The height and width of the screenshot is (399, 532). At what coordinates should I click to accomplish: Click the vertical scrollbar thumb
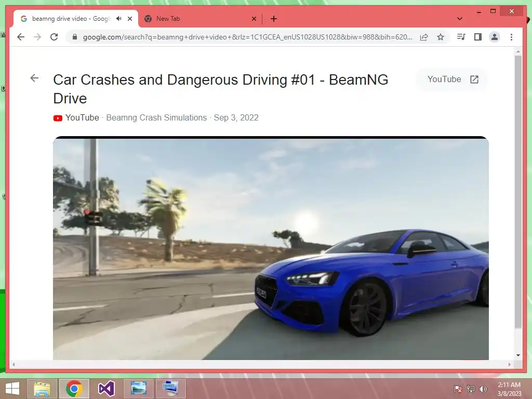(x=518, y=192)
